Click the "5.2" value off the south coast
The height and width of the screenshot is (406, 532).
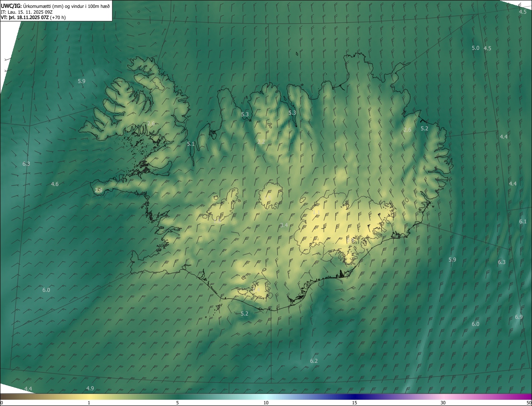tap(244, 313)
